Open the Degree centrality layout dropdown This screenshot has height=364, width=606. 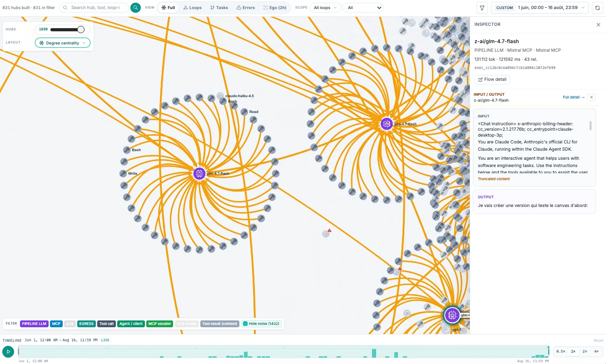coord(63,43)
